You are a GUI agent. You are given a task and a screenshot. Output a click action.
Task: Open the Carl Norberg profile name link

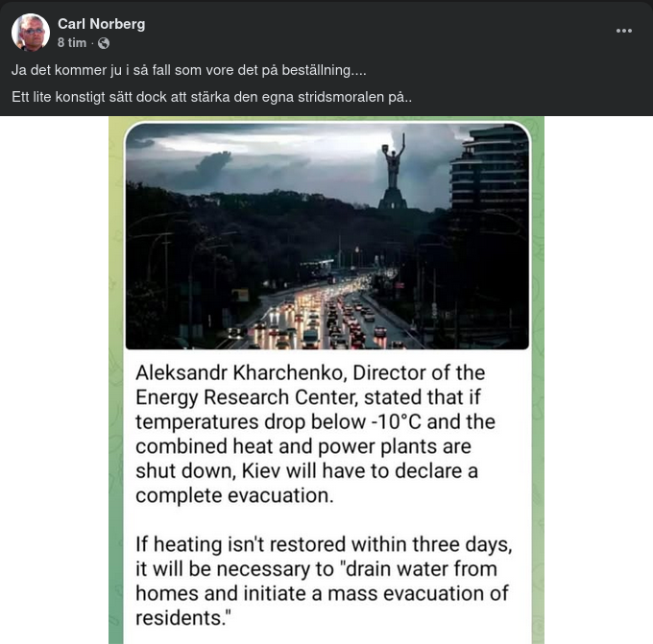[x=101, y=24]
